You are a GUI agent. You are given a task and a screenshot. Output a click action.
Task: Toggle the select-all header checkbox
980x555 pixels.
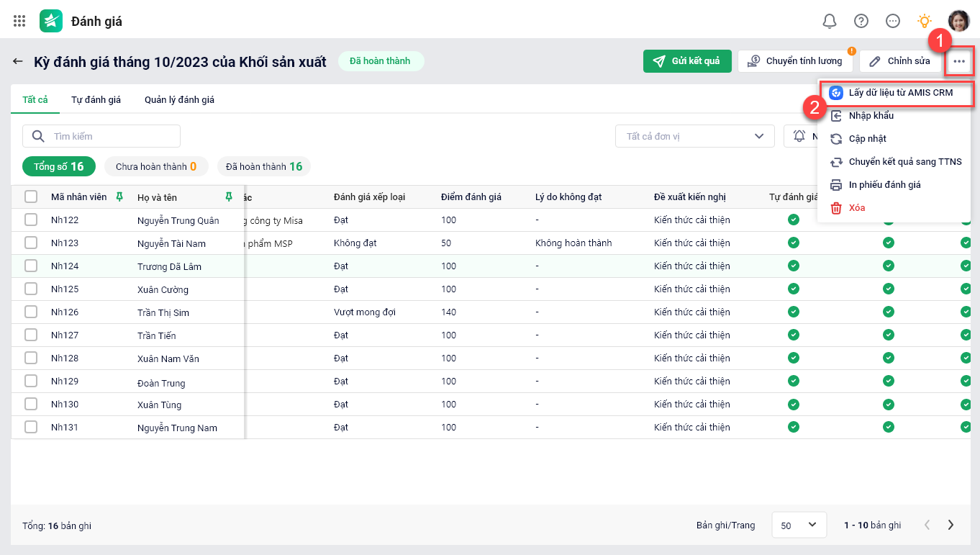click(31, 197)
